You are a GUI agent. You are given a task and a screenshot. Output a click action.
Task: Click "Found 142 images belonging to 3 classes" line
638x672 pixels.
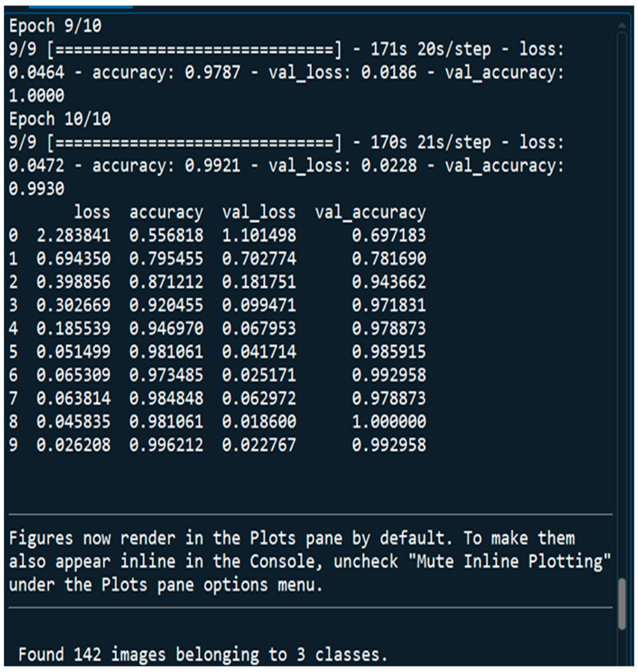click(x=203, y=654)
